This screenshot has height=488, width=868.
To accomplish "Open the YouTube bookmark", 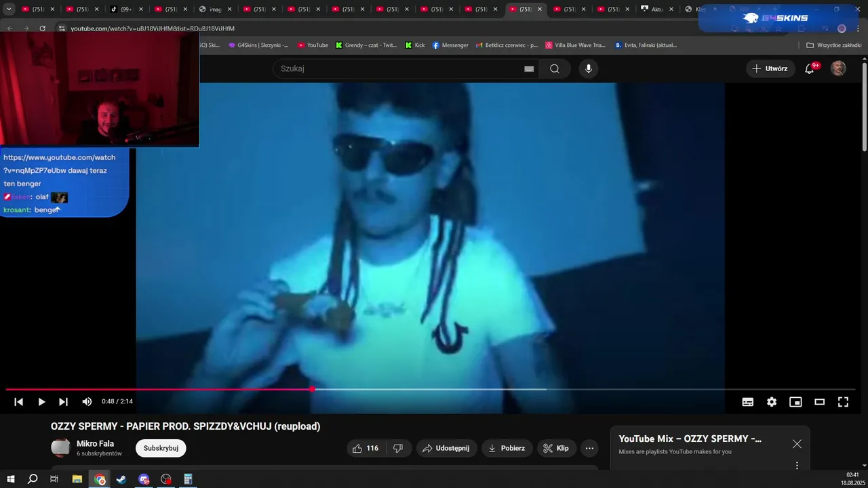I will click(x=313, y=45).
